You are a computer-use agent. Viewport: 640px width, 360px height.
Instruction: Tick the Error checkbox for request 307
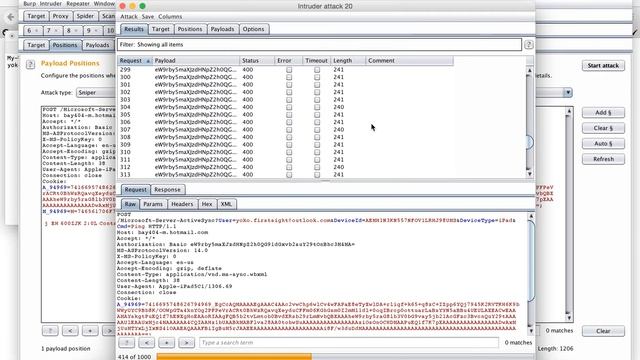point(289,130)
